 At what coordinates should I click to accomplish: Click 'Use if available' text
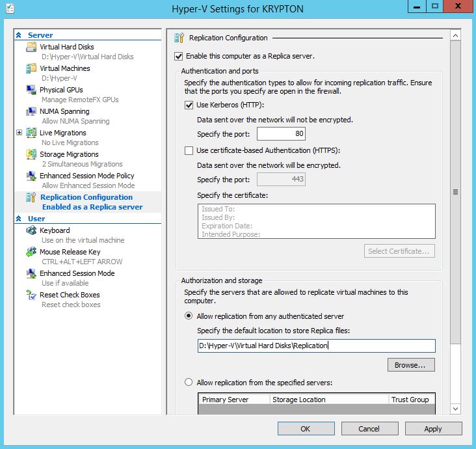click(x=65, y=283)
